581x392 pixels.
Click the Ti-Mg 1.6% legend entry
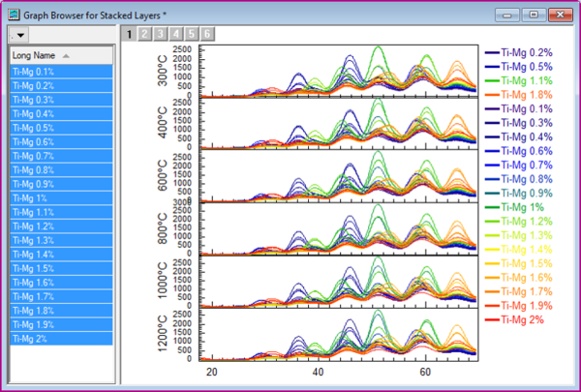click(x=519, y=278)
